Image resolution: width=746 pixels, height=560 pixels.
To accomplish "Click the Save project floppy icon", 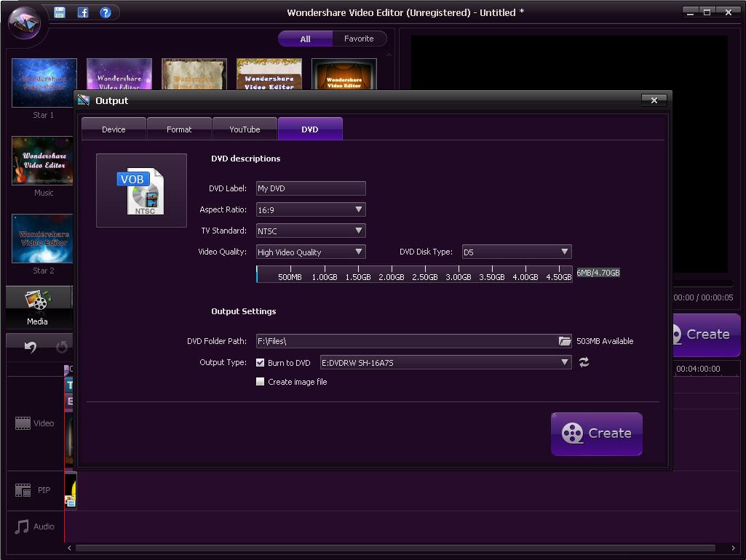I will [60, 12].
